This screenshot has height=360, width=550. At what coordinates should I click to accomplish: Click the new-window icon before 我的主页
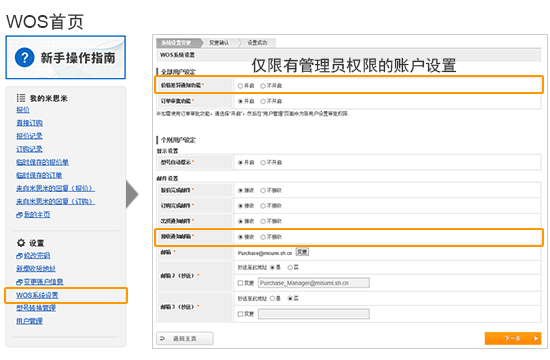(19, 215)
